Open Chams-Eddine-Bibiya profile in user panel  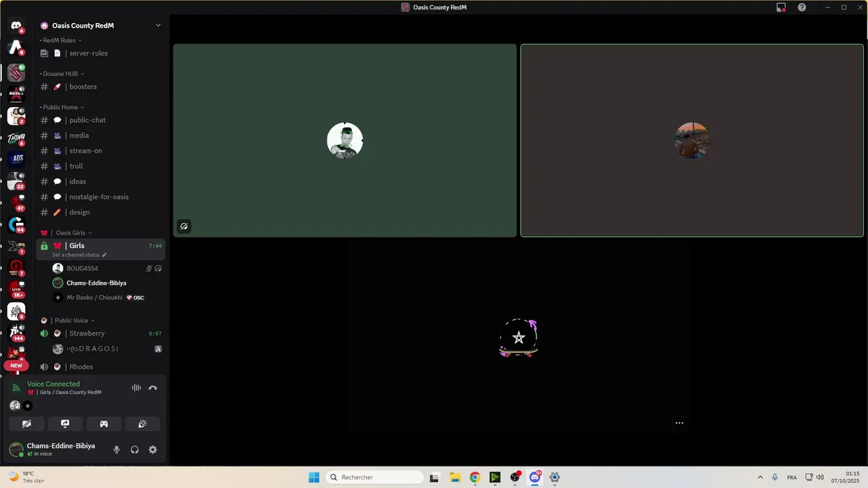pos(54,449)
